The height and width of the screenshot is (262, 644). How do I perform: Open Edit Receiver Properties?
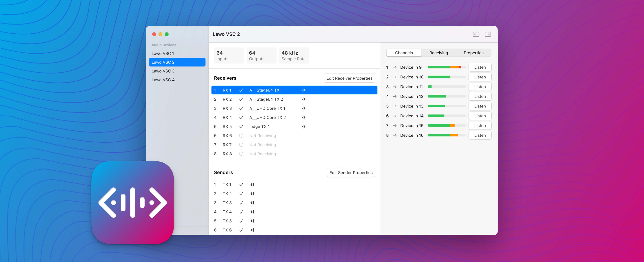click(x=349, y=78)
